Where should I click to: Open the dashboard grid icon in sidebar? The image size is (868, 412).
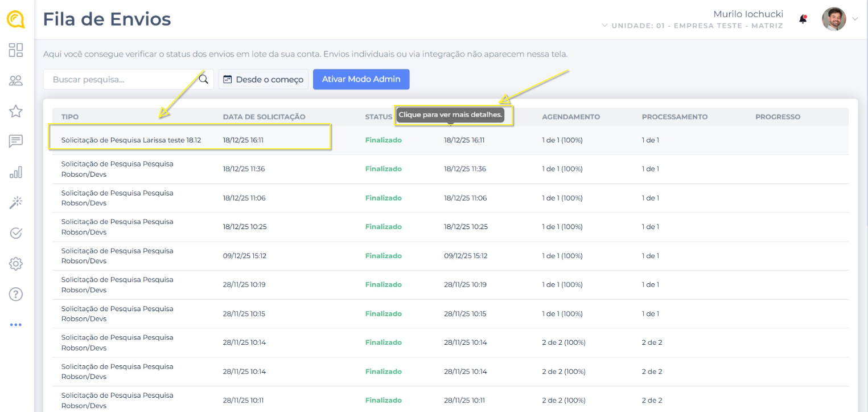coord(16,50)
